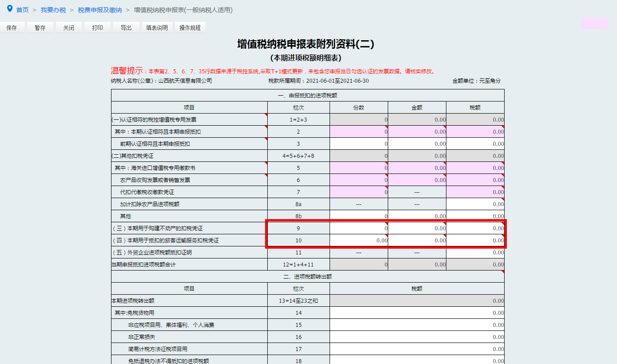
Task: Click row 2 税额 input field
Action: (475, 132)
